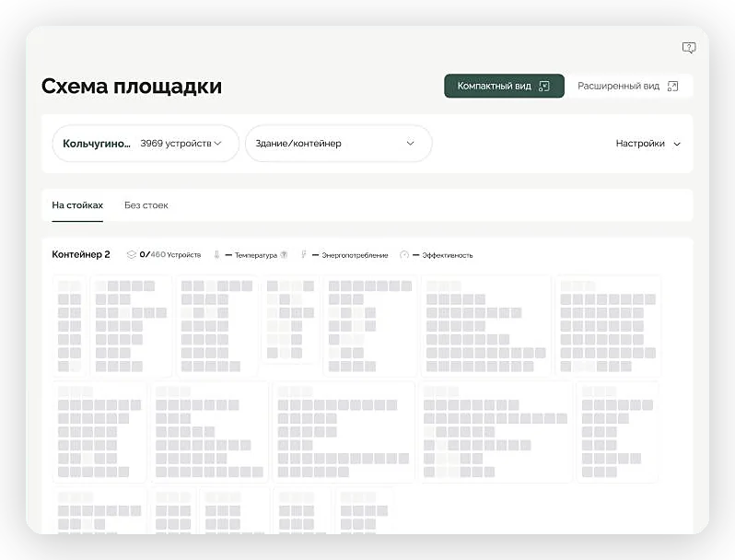
Task: Select the На стойках tab
Action: (77, 205)
